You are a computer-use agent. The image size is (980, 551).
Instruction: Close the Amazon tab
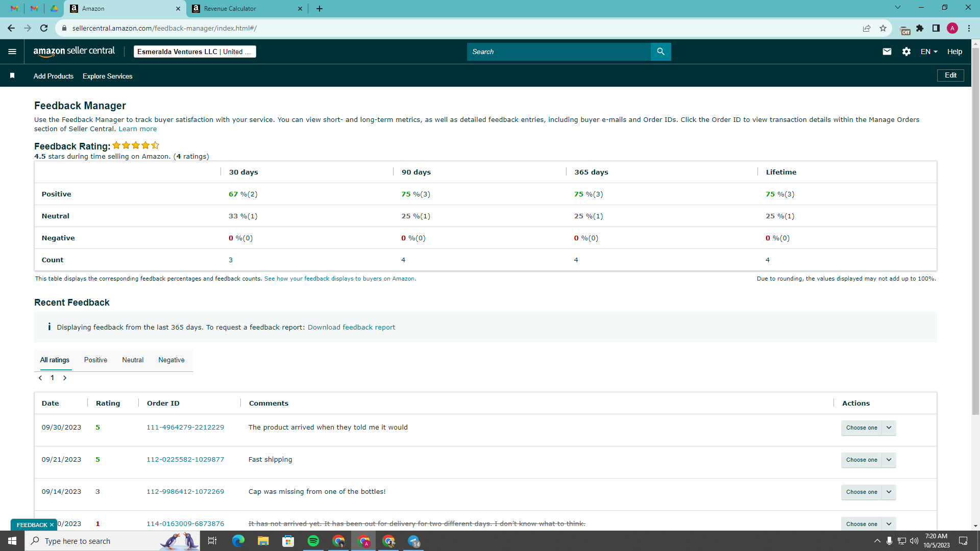tap(178, 9)
